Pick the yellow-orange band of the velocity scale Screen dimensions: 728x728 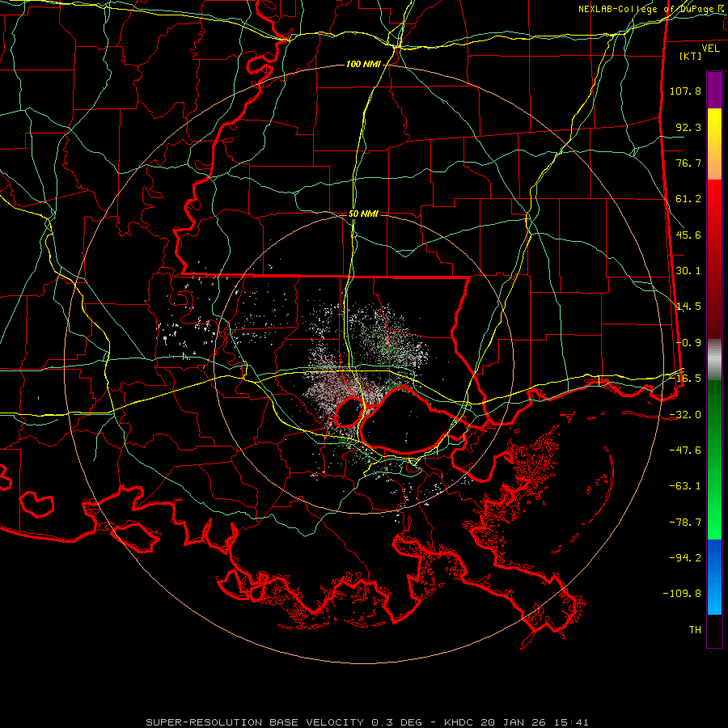point(714,144)
